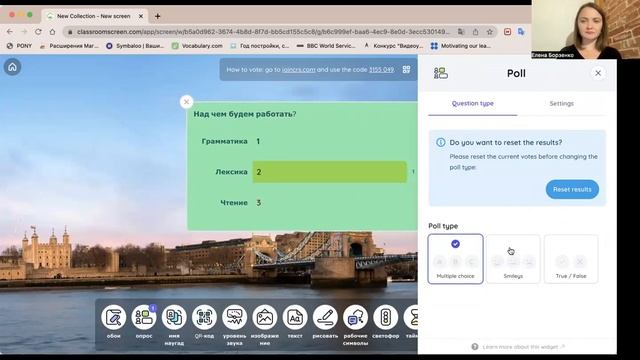Click the Лексика result bar
The image size is (640, 360).
pos(329,172)
